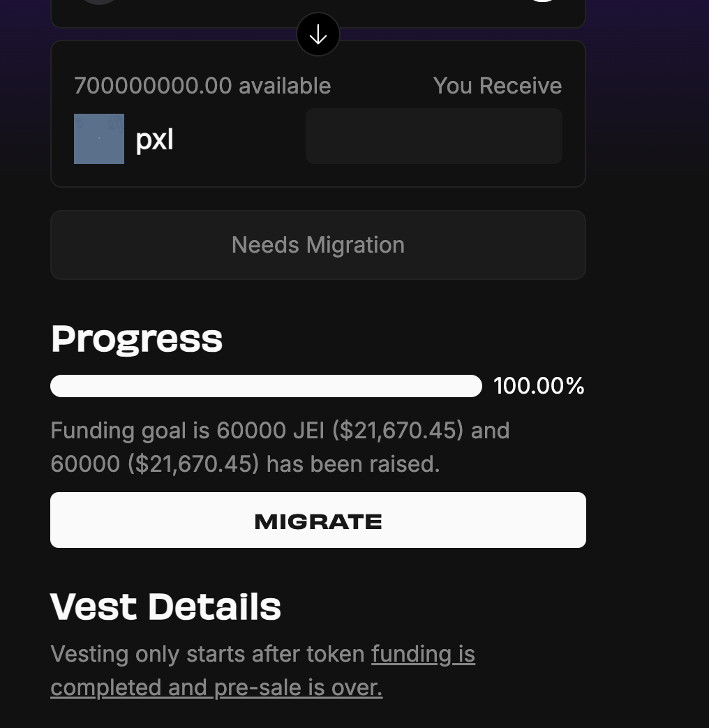
Task: Click the filled progress indicator under Progress
Action: pyautogui.click(x=266, y=385)
